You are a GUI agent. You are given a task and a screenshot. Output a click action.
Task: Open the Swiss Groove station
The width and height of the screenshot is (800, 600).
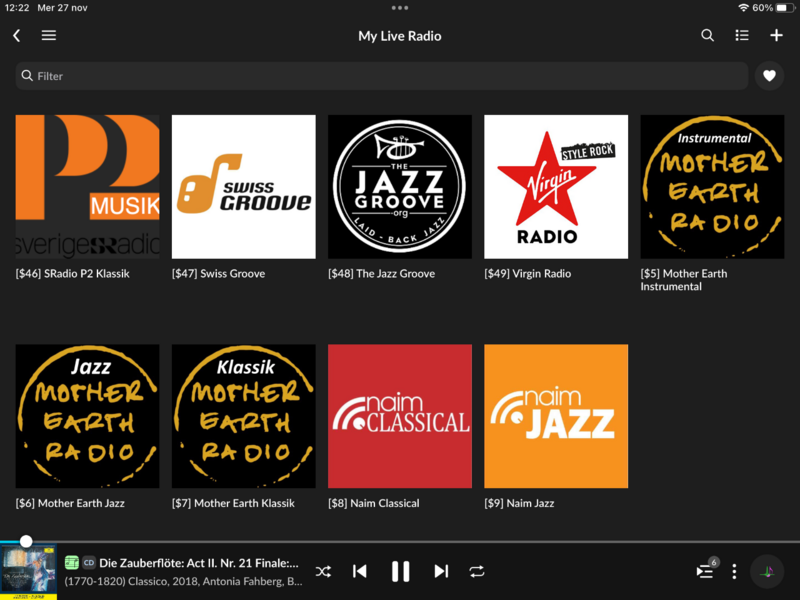coord(243,187)
